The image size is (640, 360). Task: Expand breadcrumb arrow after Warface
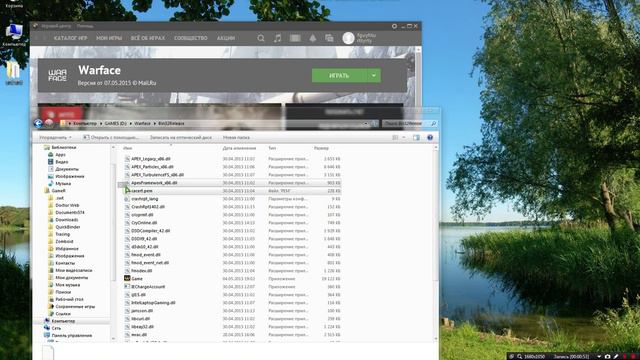point(155,123)
